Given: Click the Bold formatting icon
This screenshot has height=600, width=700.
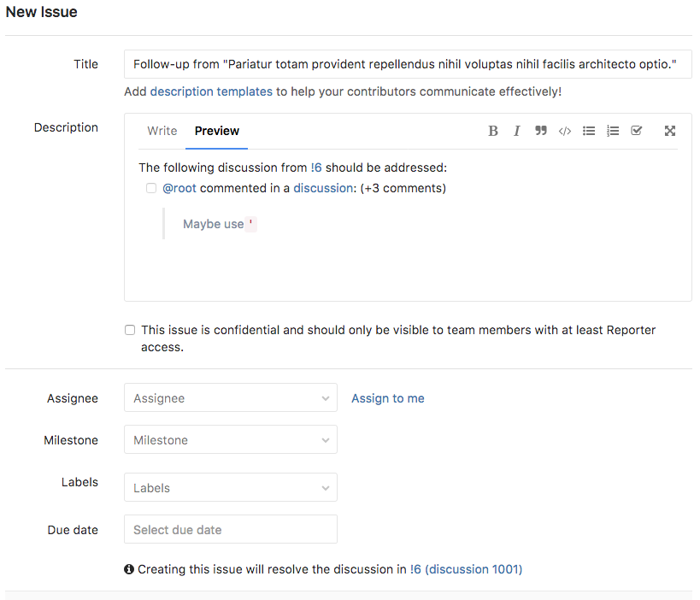Looking at the screenshot, I should (493, 131).
